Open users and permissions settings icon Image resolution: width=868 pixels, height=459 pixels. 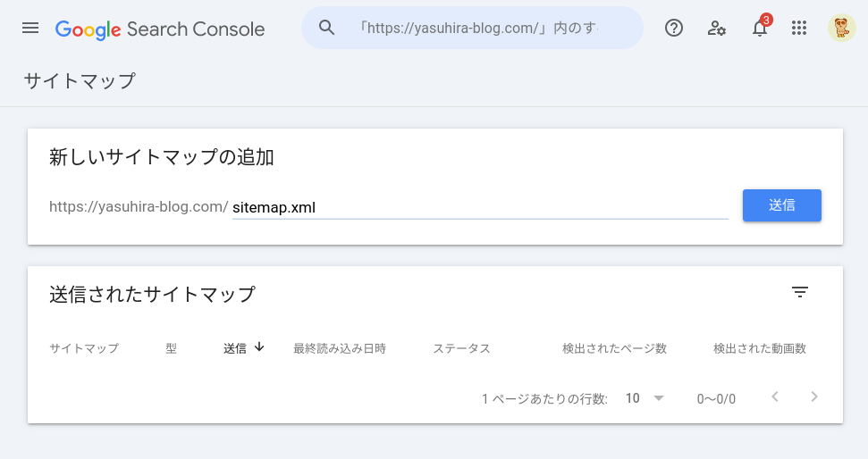click(717, 28)
